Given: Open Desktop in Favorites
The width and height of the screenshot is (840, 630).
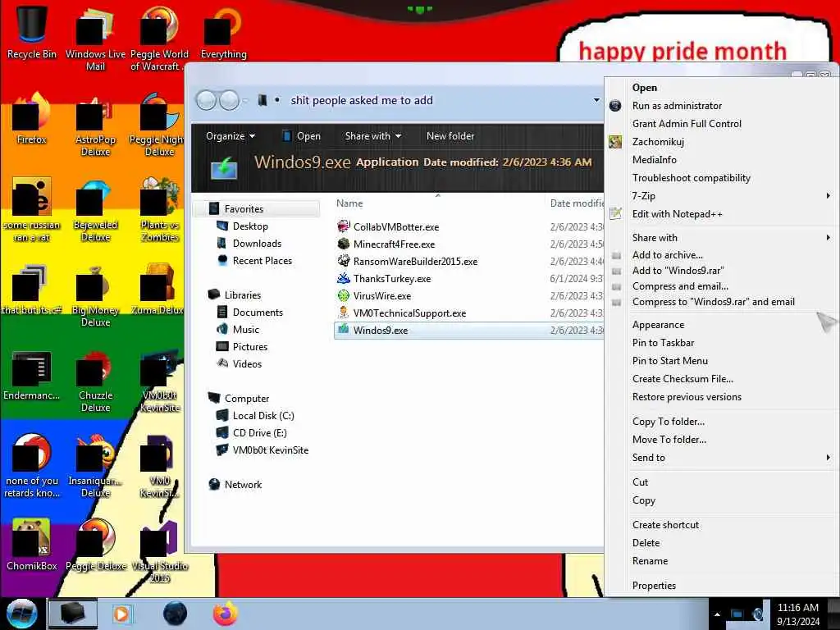Looking at the screenshot, I should coord(250,226).
